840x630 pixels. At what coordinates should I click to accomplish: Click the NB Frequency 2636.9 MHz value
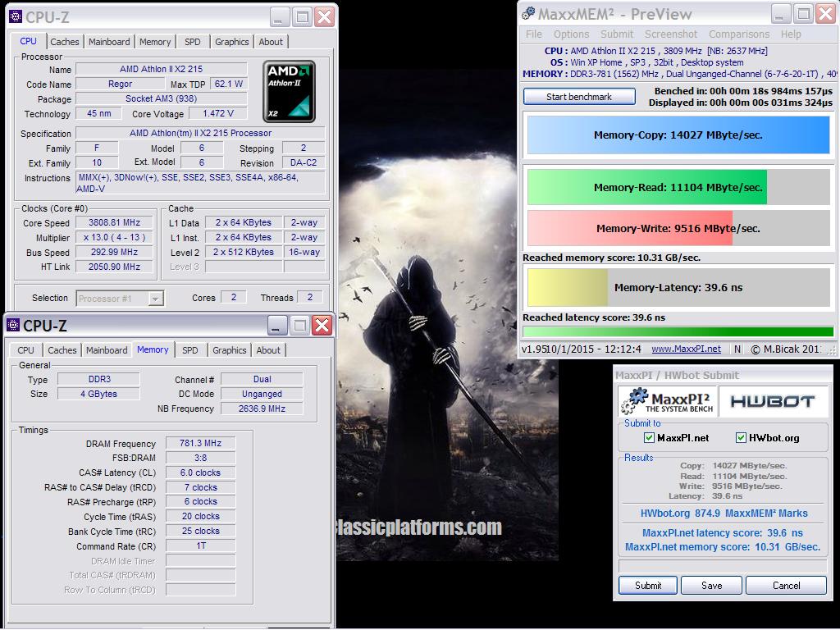click(x=262, y=409)
